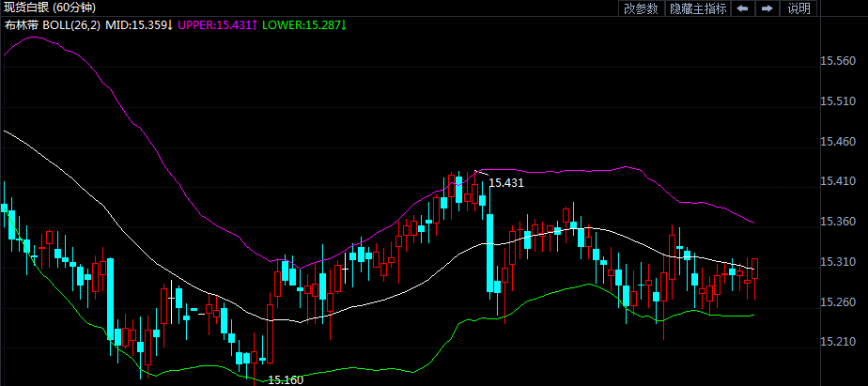The height and width of the screenshot is (386, 868).
Task: Click the 15.410 price axis label
Action: click(x=837, y=181)
